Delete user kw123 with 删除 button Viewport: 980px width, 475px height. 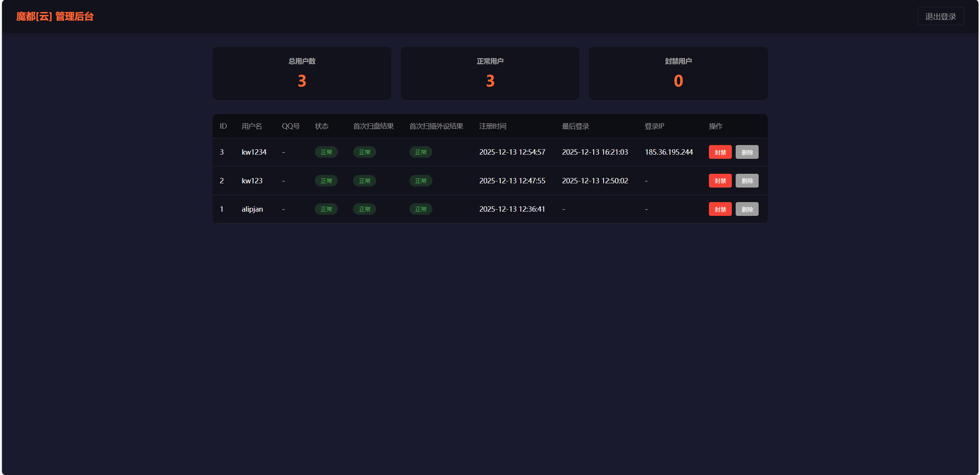point(746,181)
